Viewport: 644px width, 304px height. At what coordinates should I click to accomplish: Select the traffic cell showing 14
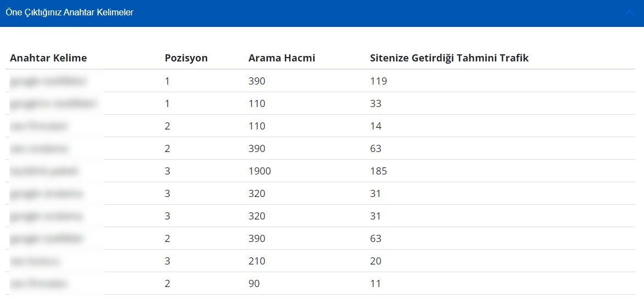376,126
